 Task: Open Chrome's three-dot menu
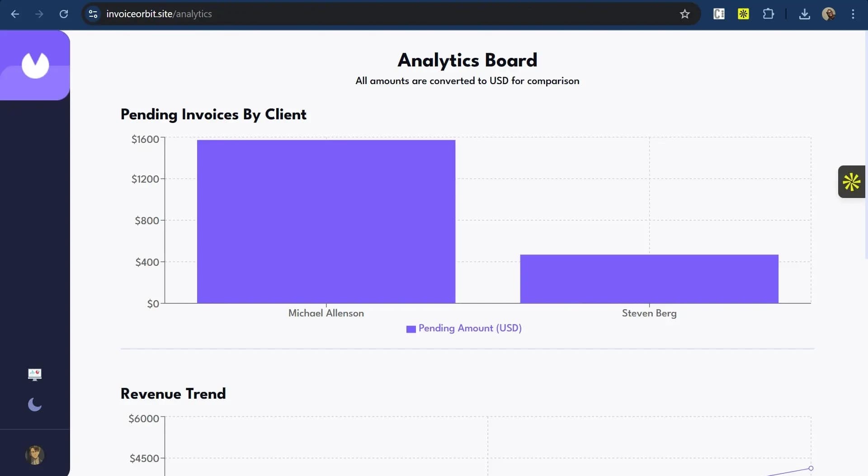[854, 14]
